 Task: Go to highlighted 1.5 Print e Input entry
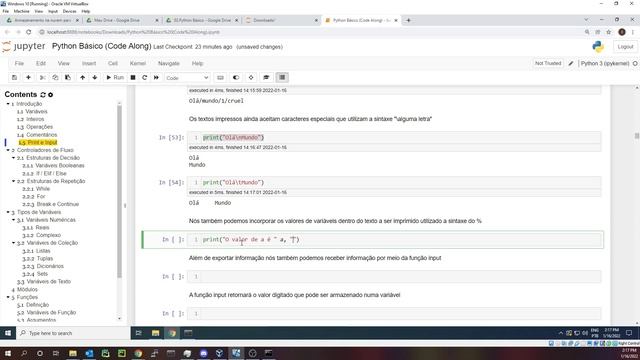pos(38,142)
